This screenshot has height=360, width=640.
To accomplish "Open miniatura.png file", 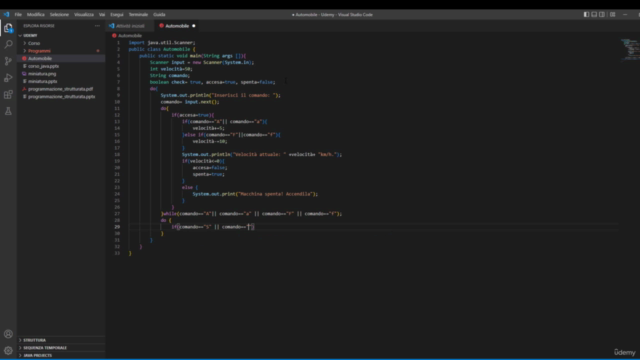I will pyautogui.click(x=61, y=74).
